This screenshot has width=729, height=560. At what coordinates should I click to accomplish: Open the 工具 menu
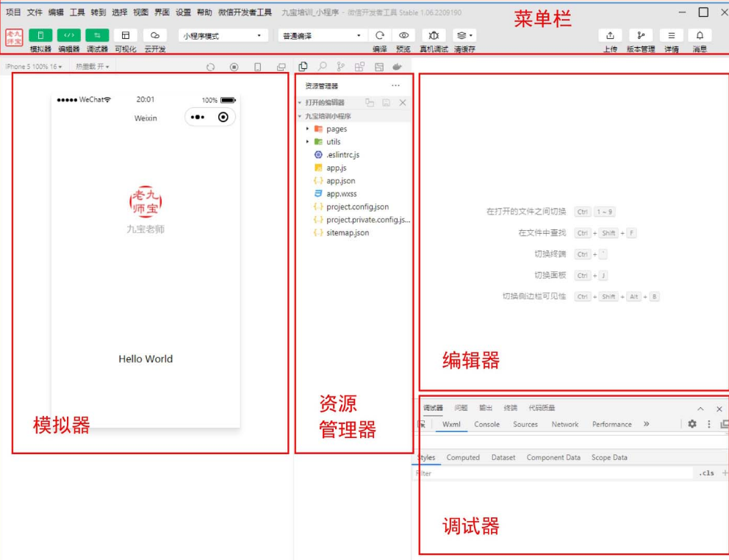pos(77,12)
